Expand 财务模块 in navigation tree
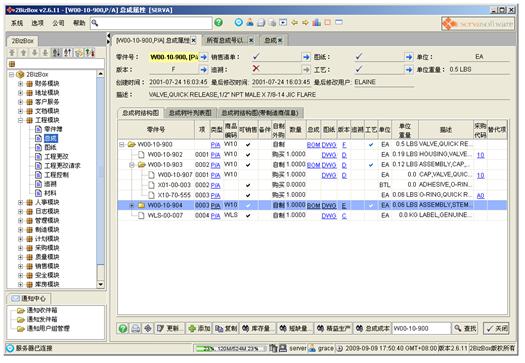Image resolution: width=525 pixels, height=363 pixels. pyautogui.click(x=20, y=84)
